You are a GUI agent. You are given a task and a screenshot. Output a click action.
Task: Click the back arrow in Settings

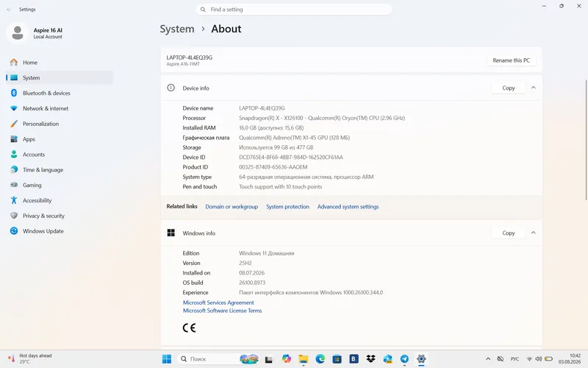tap(9, 10)
